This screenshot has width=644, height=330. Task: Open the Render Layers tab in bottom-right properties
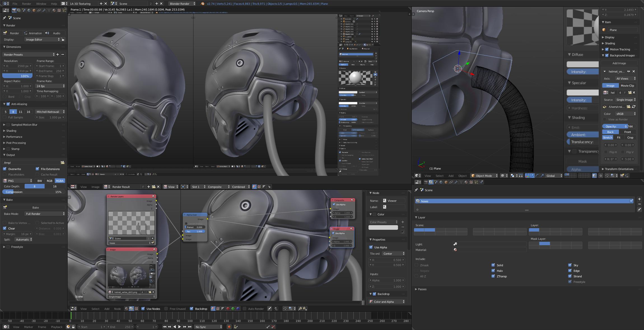(431, 182)
